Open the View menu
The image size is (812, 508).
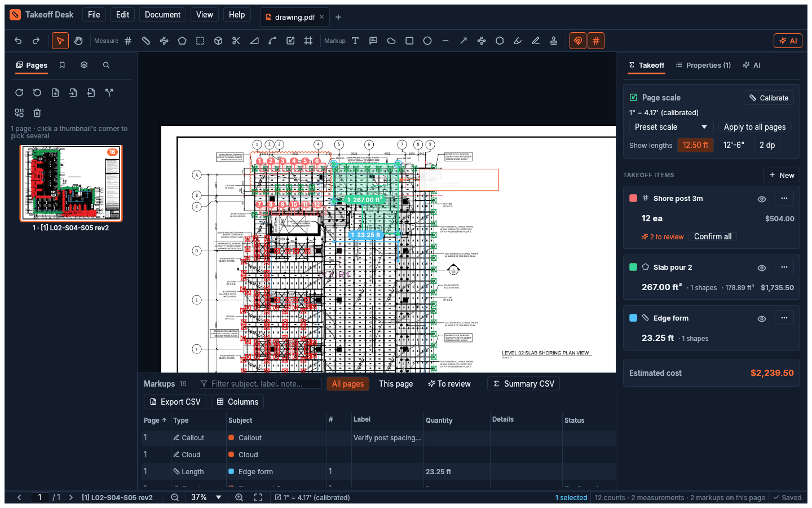coord(205,15)
